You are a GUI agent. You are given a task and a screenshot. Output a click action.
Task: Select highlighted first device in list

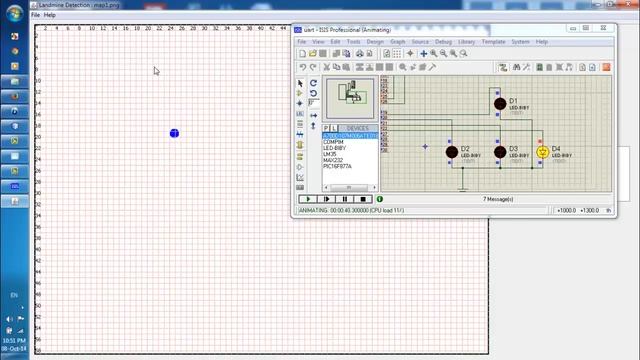[x=350, y=136]
